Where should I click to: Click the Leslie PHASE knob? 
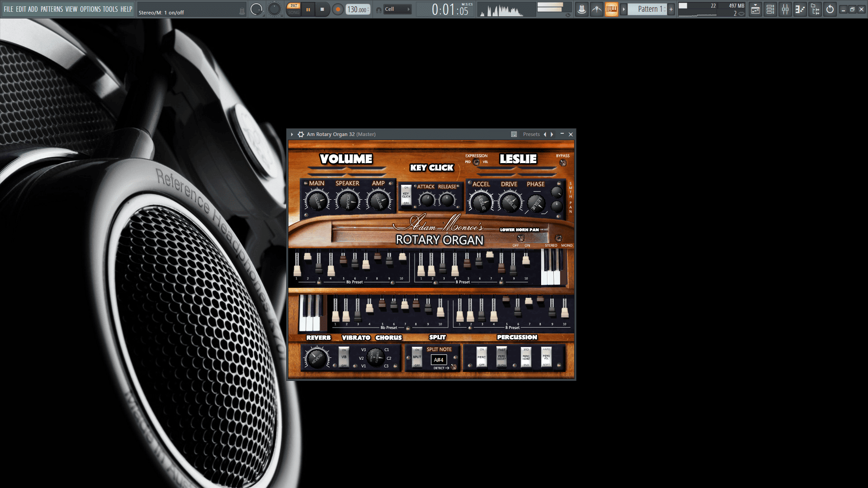(536, 203)
